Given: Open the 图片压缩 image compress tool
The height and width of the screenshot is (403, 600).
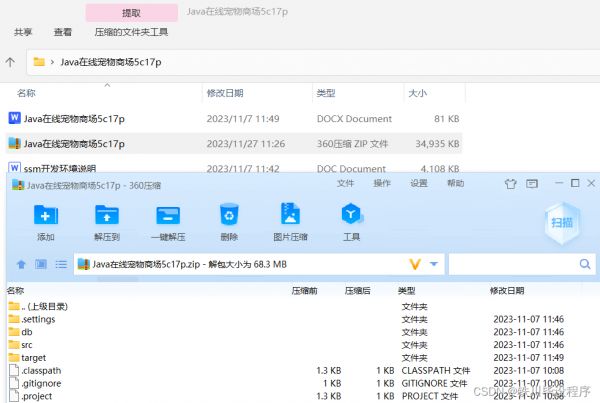Looking at the screenshot, I should click(290, 214).
